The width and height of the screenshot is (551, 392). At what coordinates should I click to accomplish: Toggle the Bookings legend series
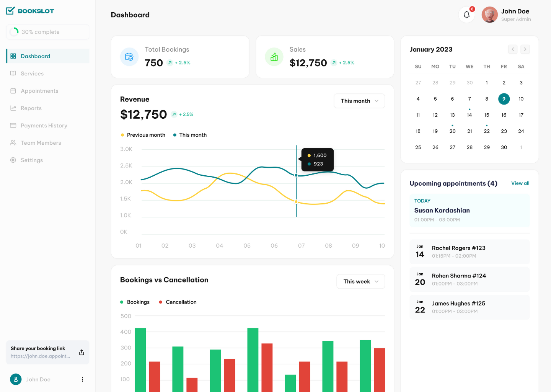(x=135, y=302)
